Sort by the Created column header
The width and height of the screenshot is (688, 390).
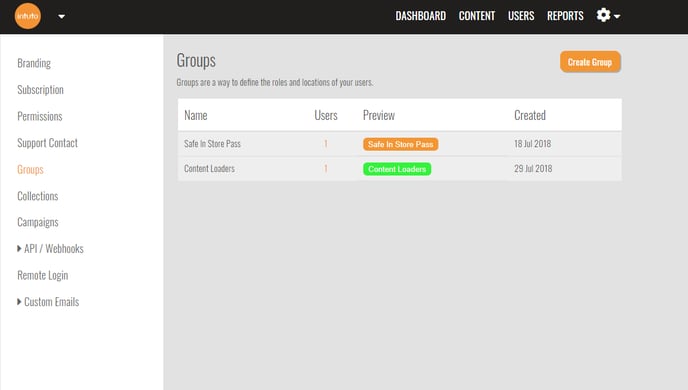[530, 115]
